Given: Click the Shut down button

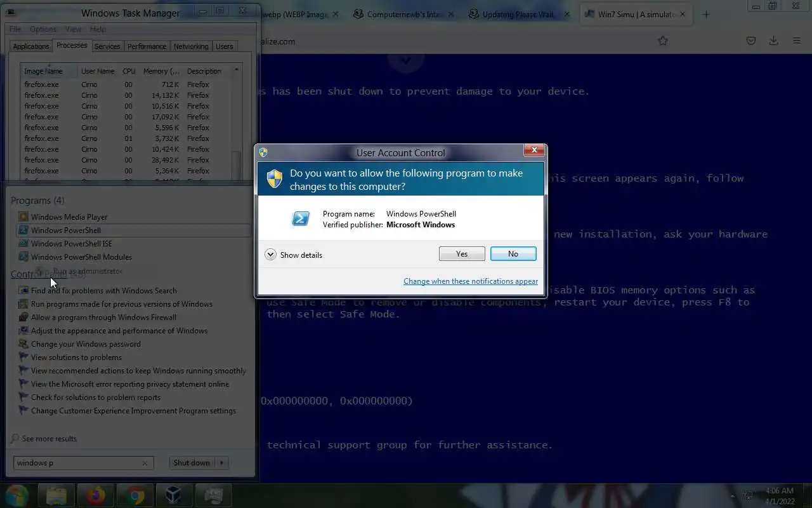Looking at the screenshot, I should (x=192, y=463).
